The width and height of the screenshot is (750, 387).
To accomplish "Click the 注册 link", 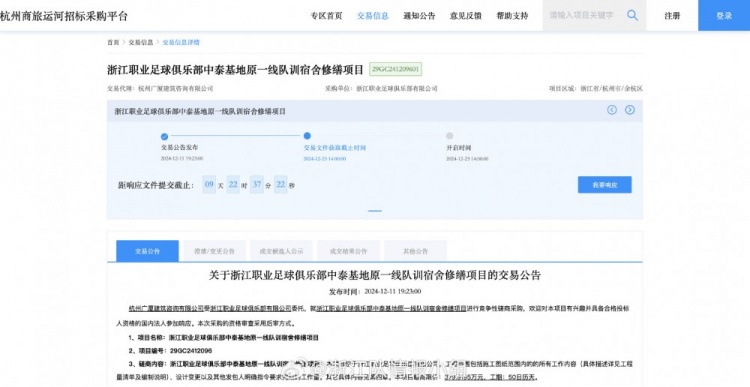I will (672, 16).
